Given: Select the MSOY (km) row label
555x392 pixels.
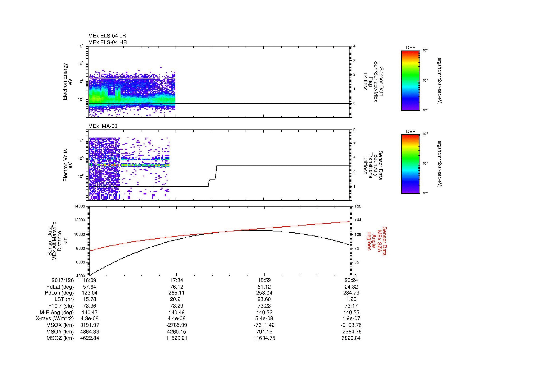Looking at the screenshot, I should tap(60, 332).
